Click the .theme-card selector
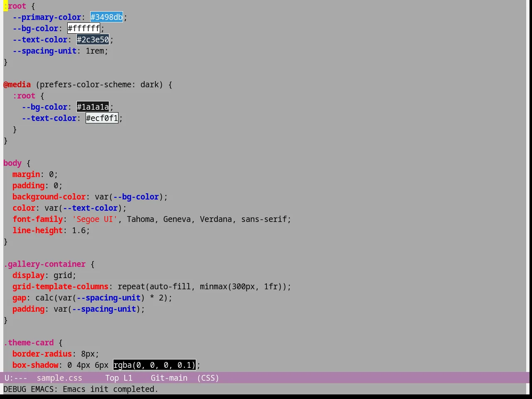 [29, 342]
